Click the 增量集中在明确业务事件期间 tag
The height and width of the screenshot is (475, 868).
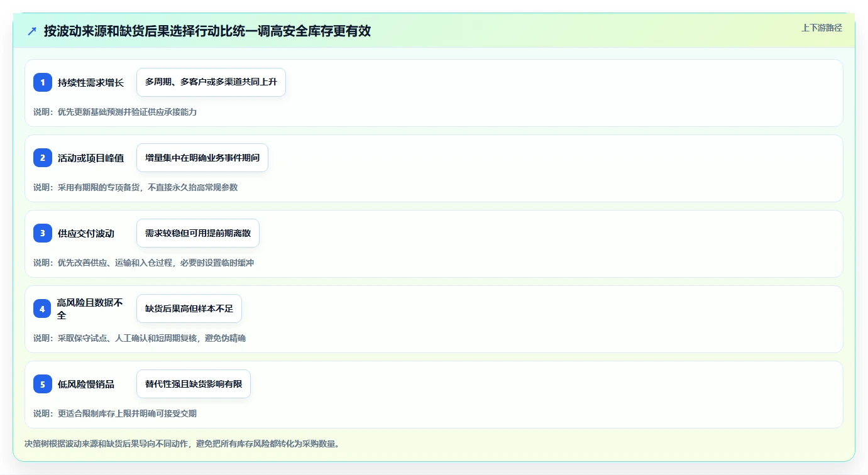coord(202,158)
